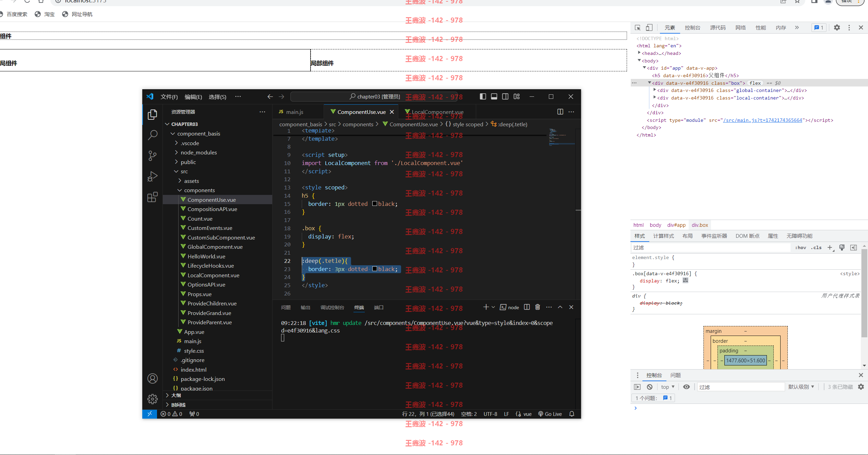Click the new style rule plus icon

830,247
